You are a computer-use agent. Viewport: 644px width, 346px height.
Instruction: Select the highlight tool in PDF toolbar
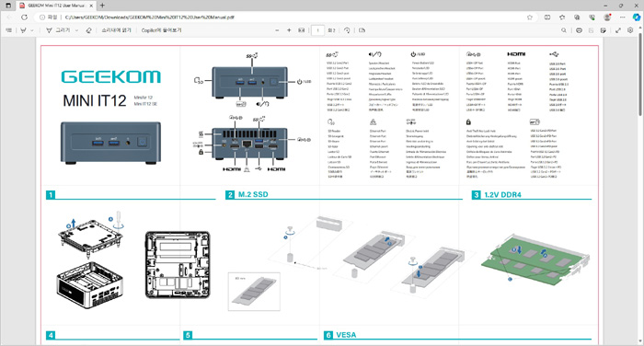pos(23,30)
